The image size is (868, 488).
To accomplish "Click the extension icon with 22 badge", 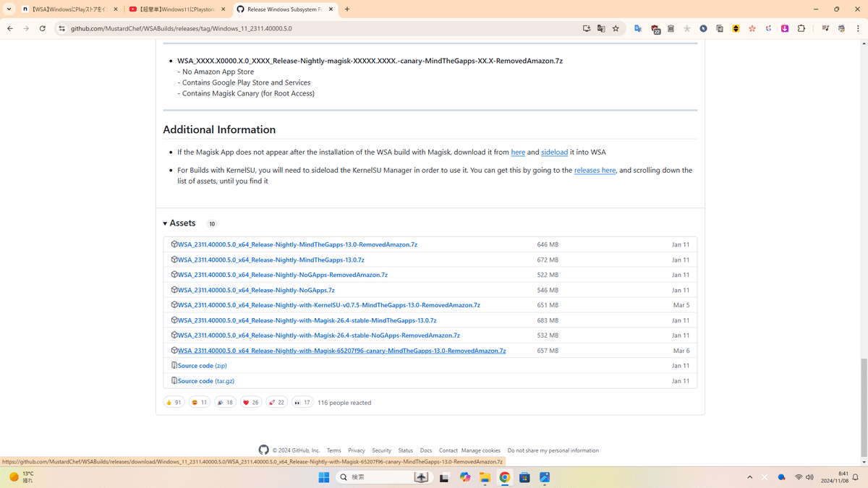I will click(x=655, y=29).
